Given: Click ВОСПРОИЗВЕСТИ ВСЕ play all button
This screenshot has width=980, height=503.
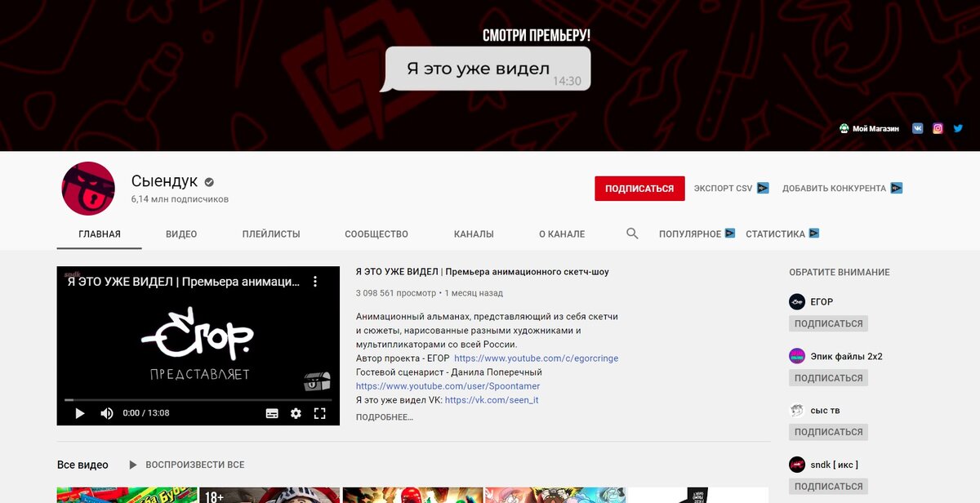Looking at the screenshot, I should pos(187,465).
